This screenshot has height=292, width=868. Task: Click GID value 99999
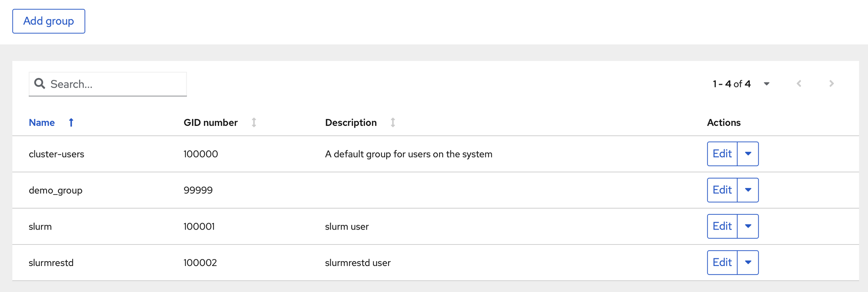point(198,190)
